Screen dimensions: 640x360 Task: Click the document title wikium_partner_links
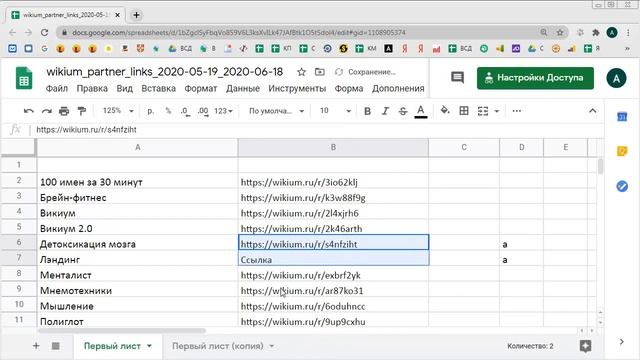click(164, 71)
